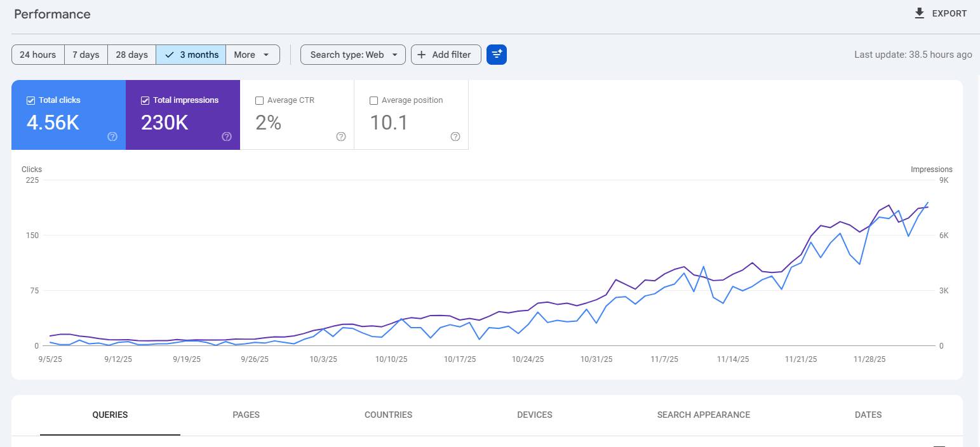980x447 pixels.
Task: Open the More date range dropdown
Action: 252,55
